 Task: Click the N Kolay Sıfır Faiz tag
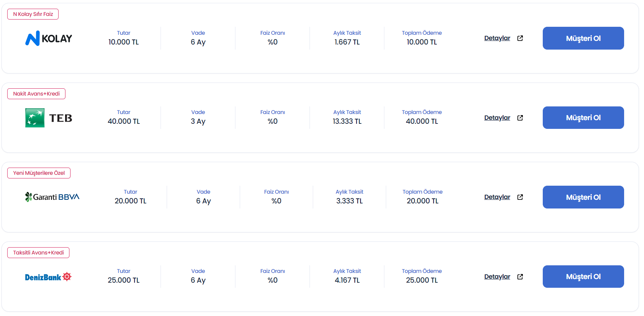click(x=33, y=14)
